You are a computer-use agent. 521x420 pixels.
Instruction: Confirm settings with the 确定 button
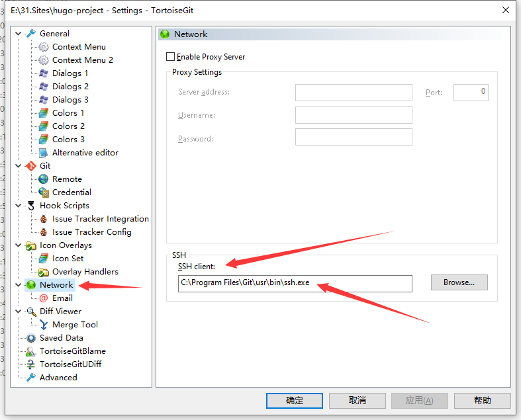[294, 400]
